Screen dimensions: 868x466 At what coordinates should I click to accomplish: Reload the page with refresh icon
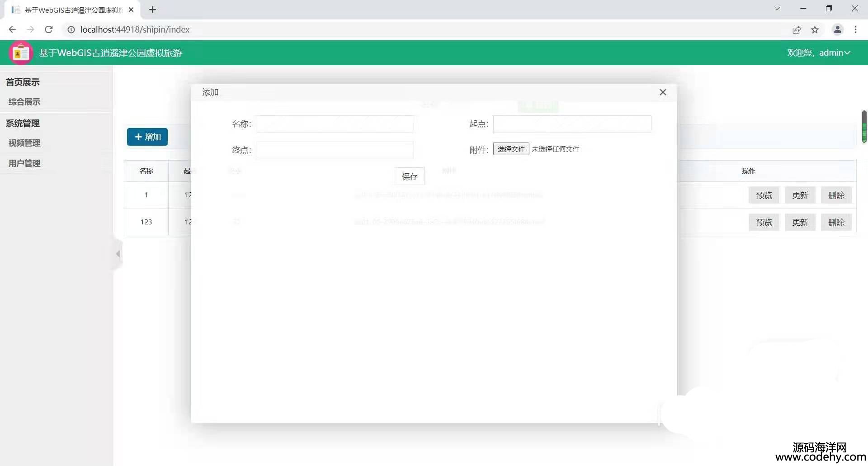49,29
